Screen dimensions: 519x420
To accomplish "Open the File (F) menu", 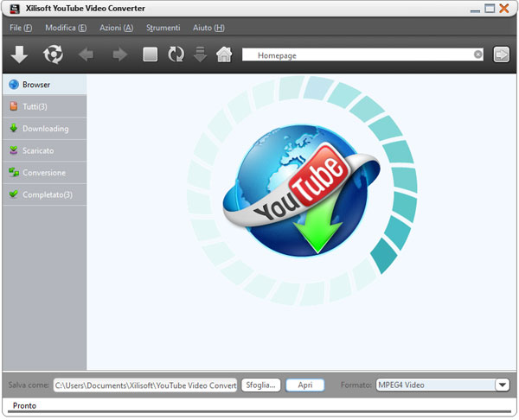I will pos(21,28).
